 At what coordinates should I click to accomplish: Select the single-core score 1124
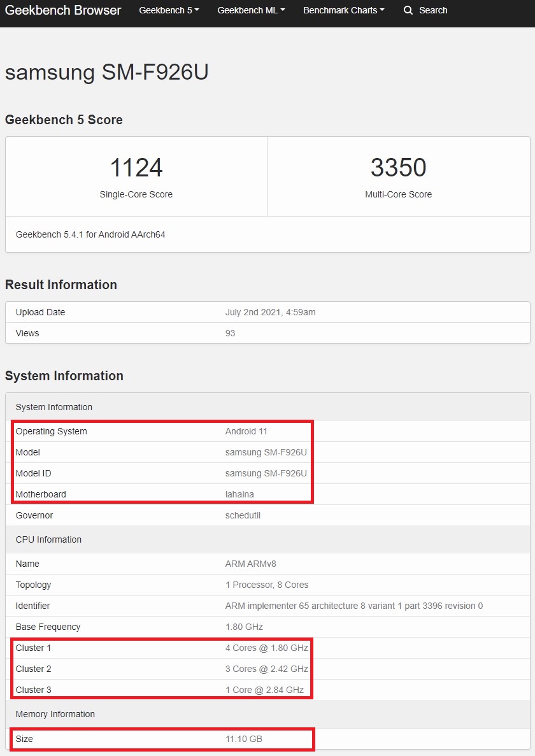136,168
